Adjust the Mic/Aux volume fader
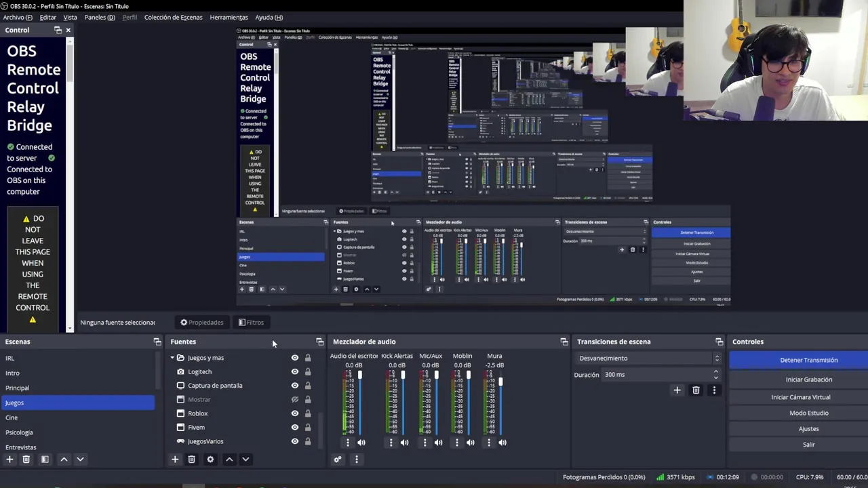868x488 pixels. [436, 375]
